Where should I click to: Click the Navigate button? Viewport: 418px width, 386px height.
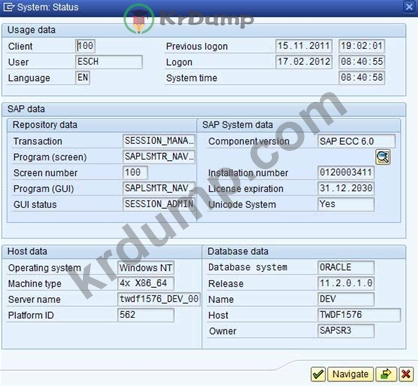pyautogui.click(x=350, y=374)
